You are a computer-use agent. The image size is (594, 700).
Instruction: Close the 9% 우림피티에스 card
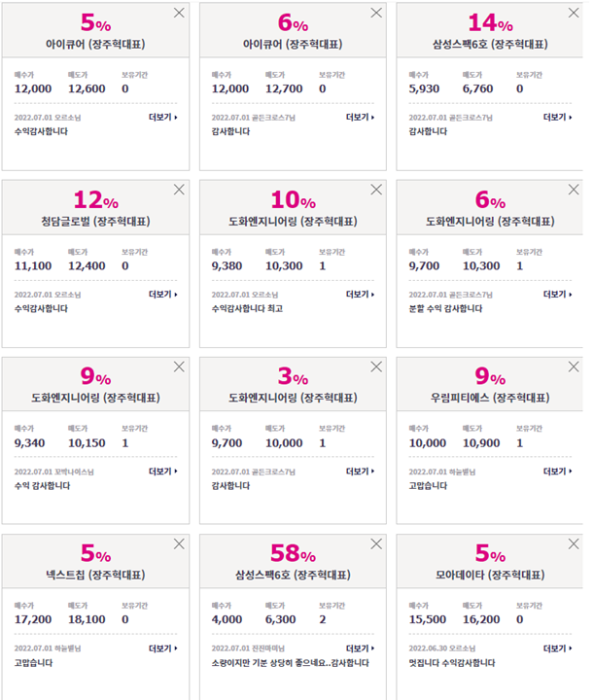coord(574,367)
